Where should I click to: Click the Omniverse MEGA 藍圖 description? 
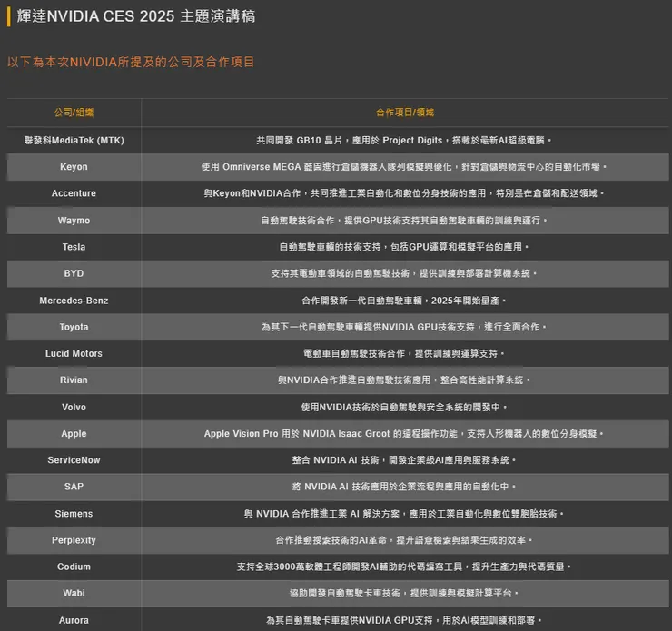tap(404, 167)
